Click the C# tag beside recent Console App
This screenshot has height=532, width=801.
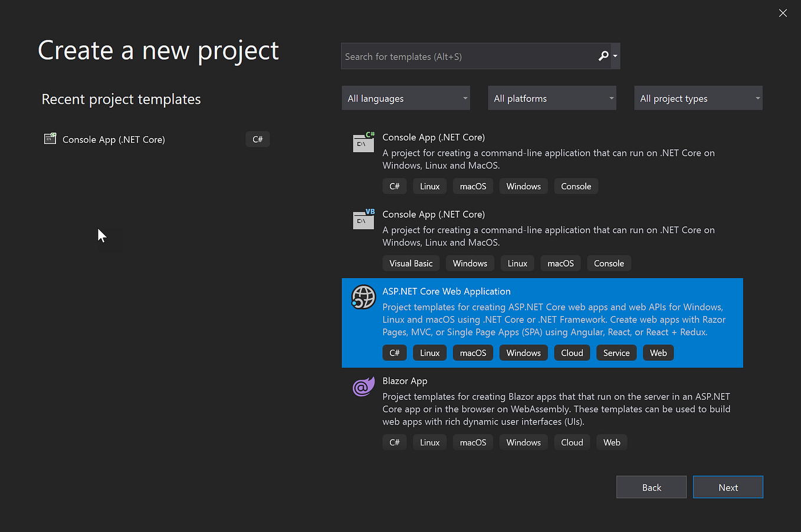pyautogui.click(x=257, y=139)
